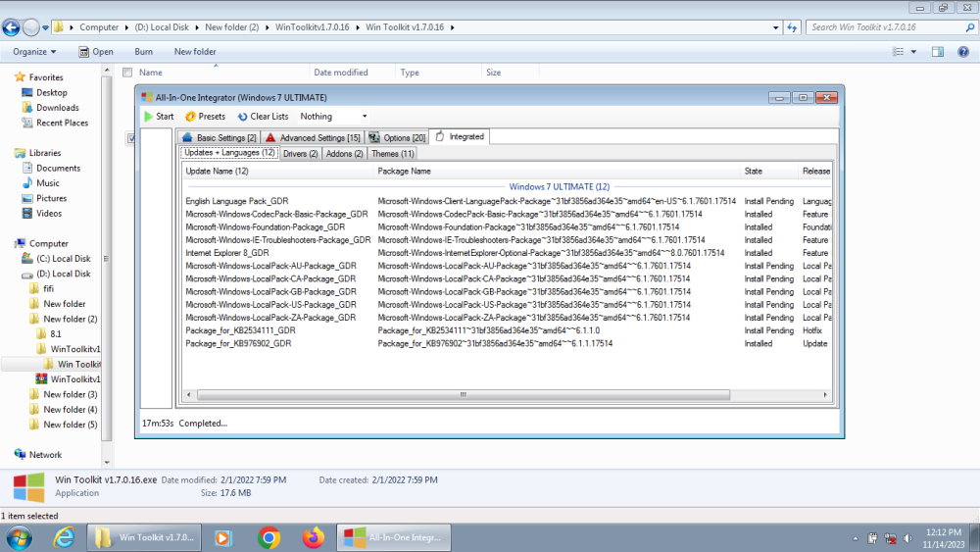The width and height of the screenshot is (980, 552).
Task: Clear Lists in the All-In-One Integrator
Action: click(x=263, y=117)
